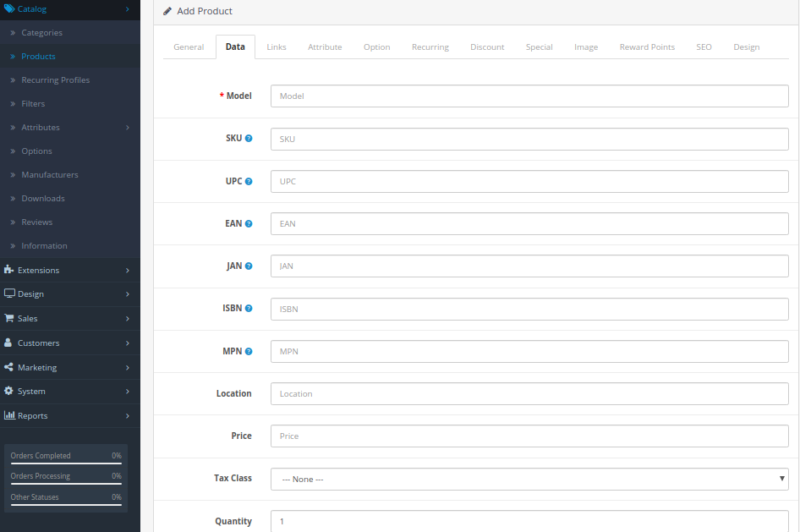
Task: Expand the Attributes submenu in sidebar
Action: click(x=41, y=127)
